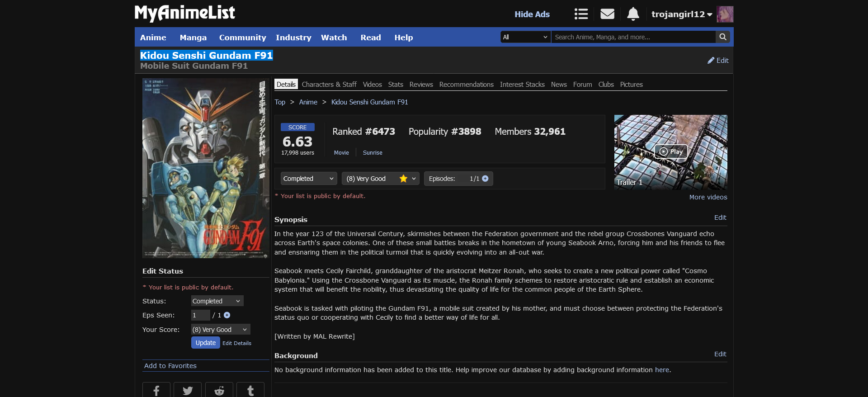
Task: Open Status dropdown in Edit Status panel
Action: (217, 301)
